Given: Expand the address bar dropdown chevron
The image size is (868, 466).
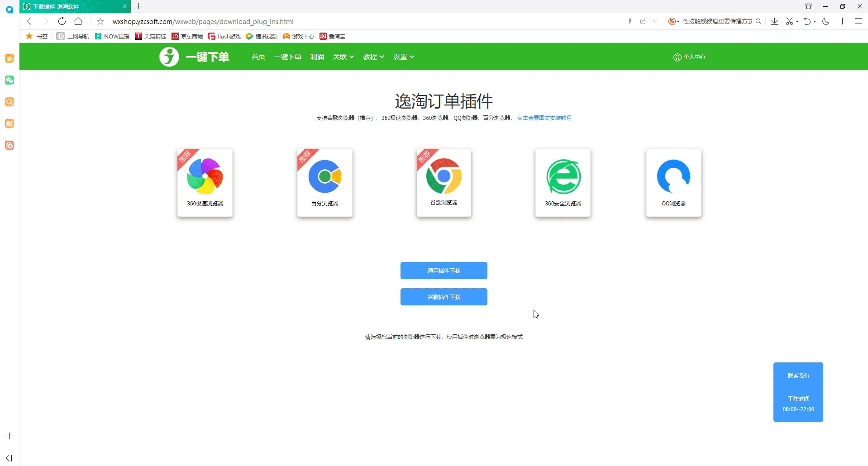Looking at the screenshot, I should (x=655, y=21).
